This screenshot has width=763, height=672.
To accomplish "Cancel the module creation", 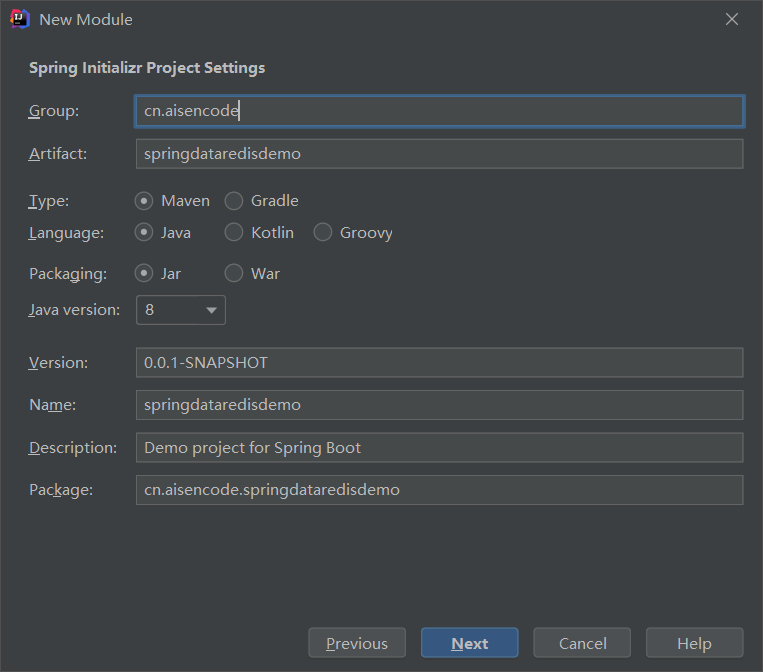I will [x=582, y=643].
